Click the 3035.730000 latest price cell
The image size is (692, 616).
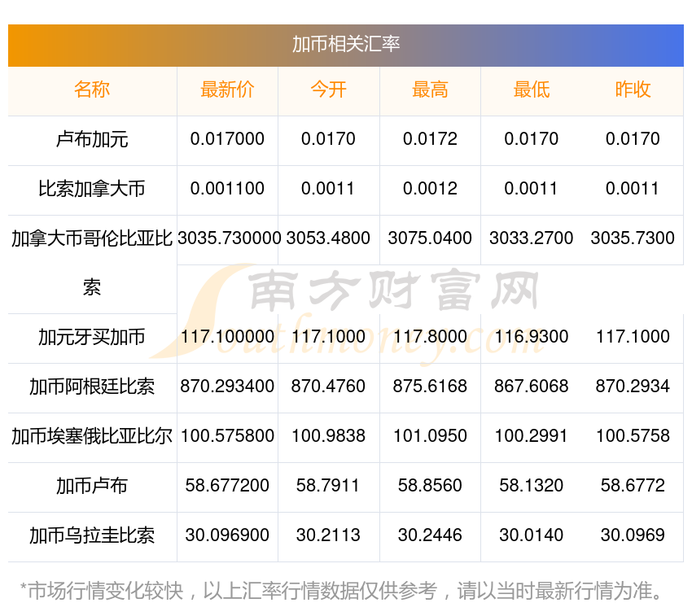[x=229, y=238]
